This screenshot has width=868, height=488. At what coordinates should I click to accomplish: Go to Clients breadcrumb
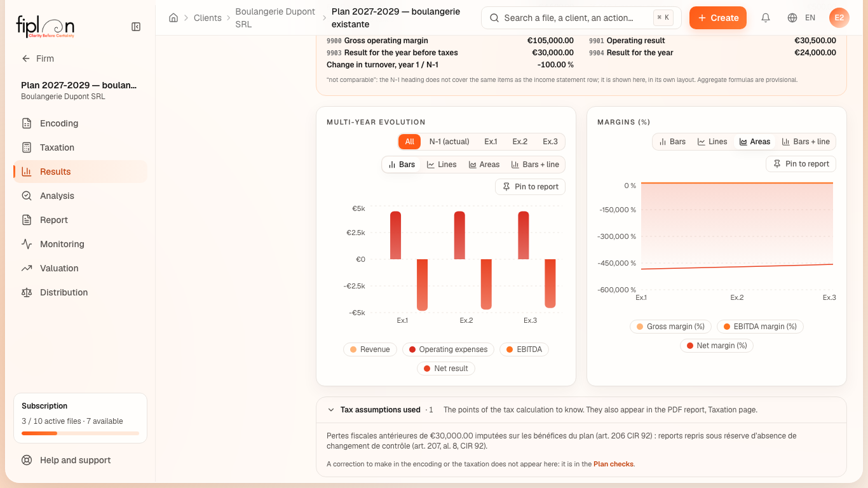coord(208,18)
